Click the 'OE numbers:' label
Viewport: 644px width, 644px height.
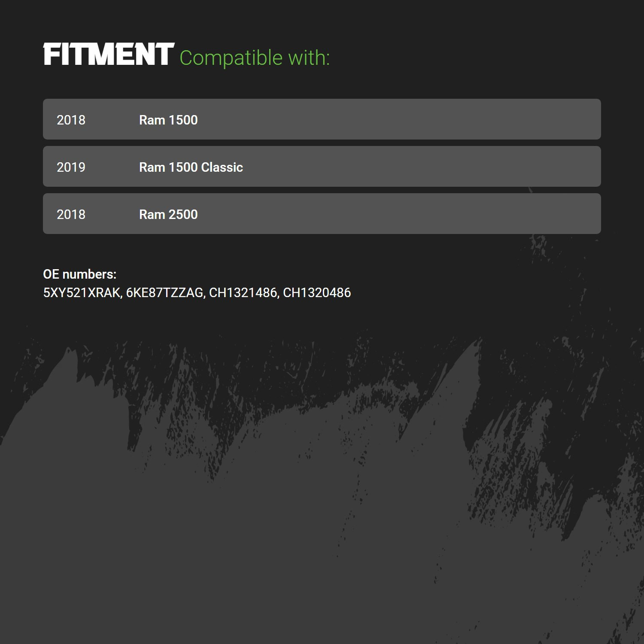click(x=80, y=274)
